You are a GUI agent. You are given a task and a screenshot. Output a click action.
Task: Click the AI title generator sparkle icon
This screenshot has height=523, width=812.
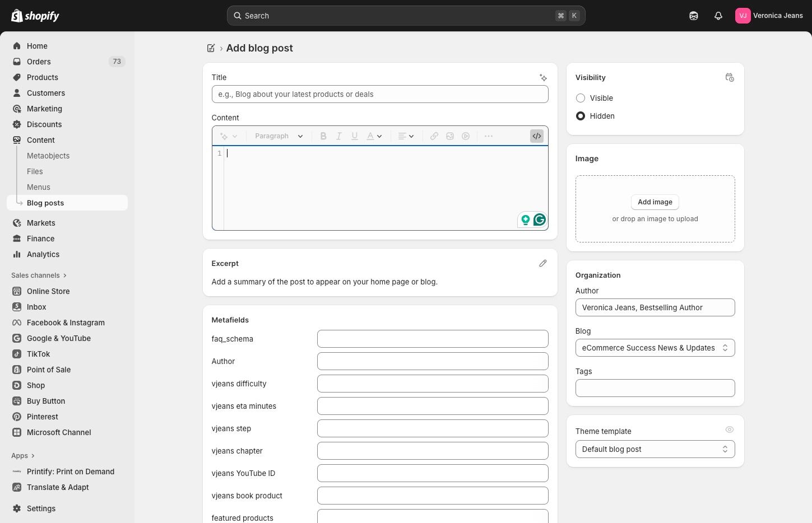[543, 78]
